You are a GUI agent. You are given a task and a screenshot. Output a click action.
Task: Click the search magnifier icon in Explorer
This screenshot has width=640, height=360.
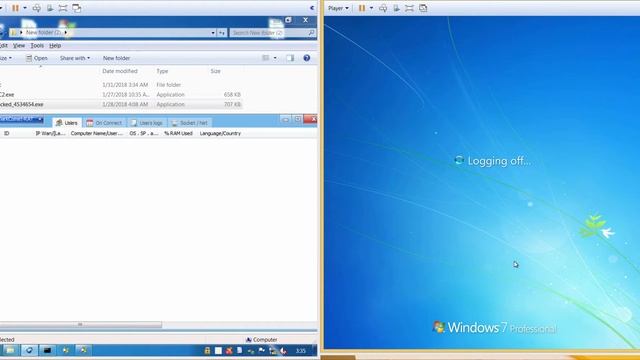coord(311,33)
